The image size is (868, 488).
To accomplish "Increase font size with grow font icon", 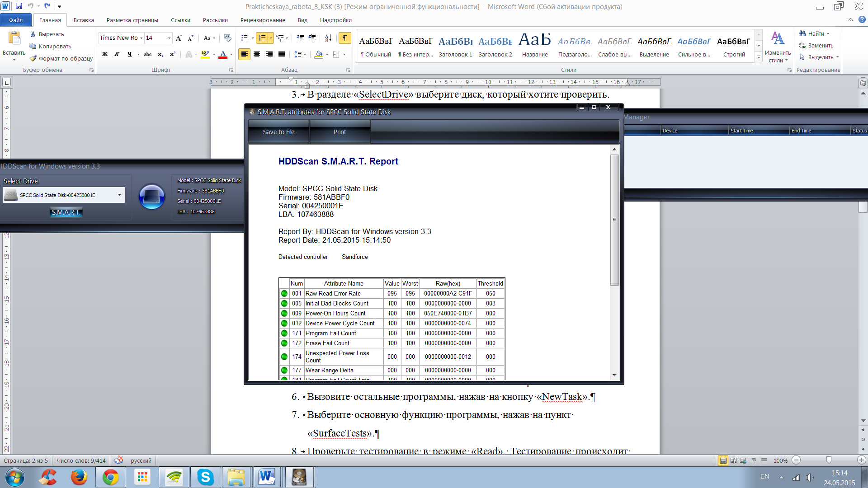I will (179, 38).
